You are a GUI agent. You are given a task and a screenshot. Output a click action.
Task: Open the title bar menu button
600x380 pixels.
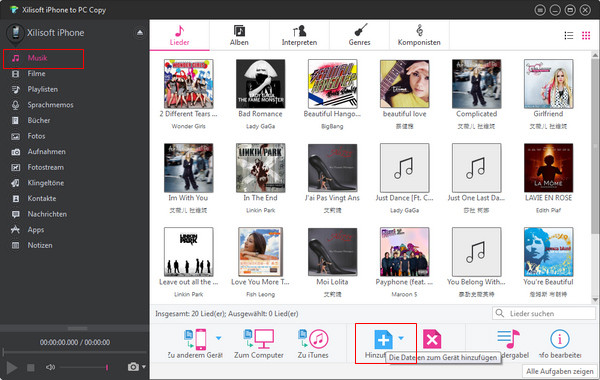pyautogui.click(x=540, y=10)
